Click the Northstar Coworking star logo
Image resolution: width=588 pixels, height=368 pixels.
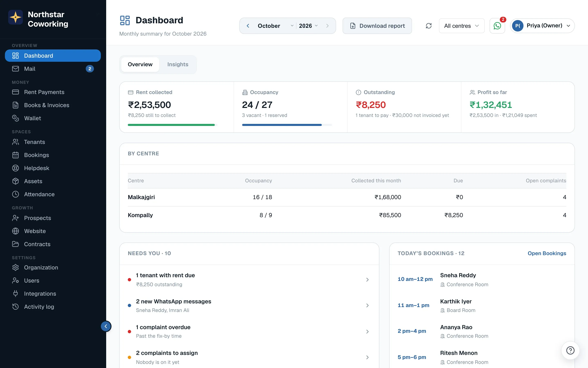pyautogui.click(x=16, y=17)
